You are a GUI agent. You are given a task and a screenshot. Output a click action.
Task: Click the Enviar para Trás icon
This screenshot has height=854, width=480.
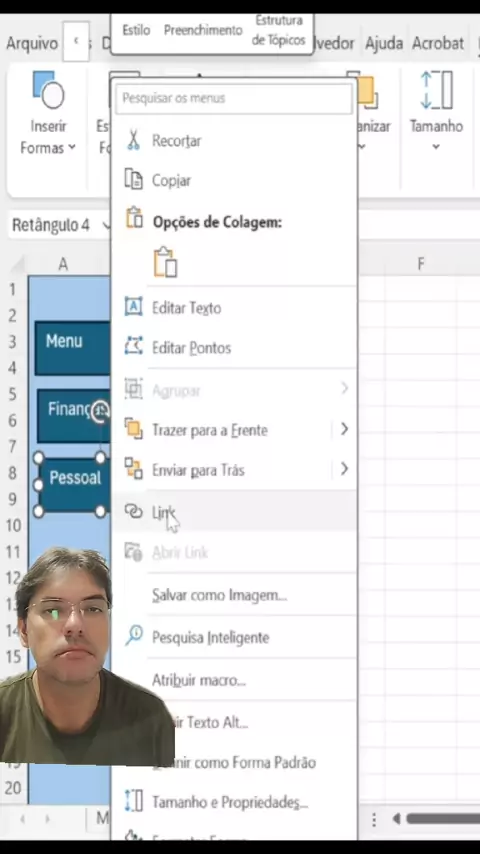point(133,469)
